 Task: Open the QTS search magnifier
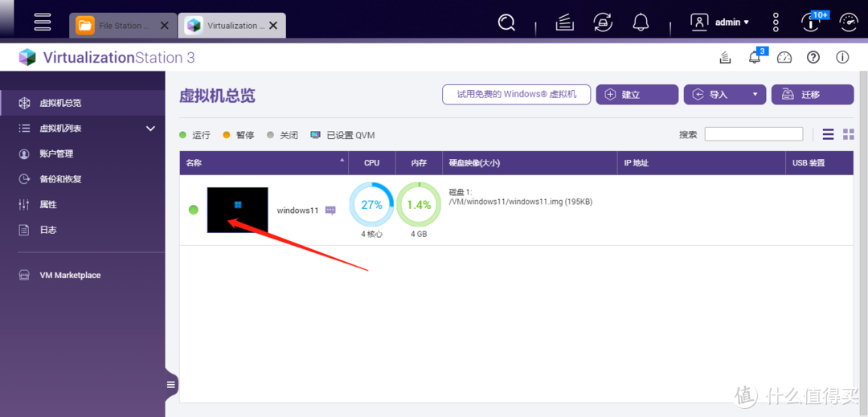coord(506,22)
